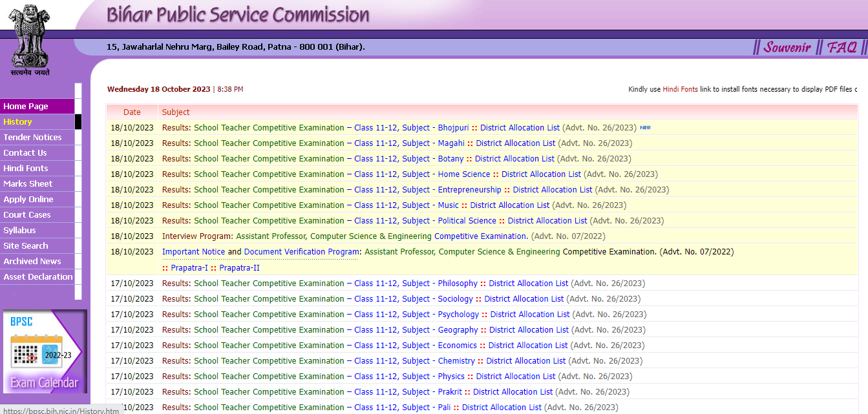
Task: Open Court Cases menu item
Action: 37,215
